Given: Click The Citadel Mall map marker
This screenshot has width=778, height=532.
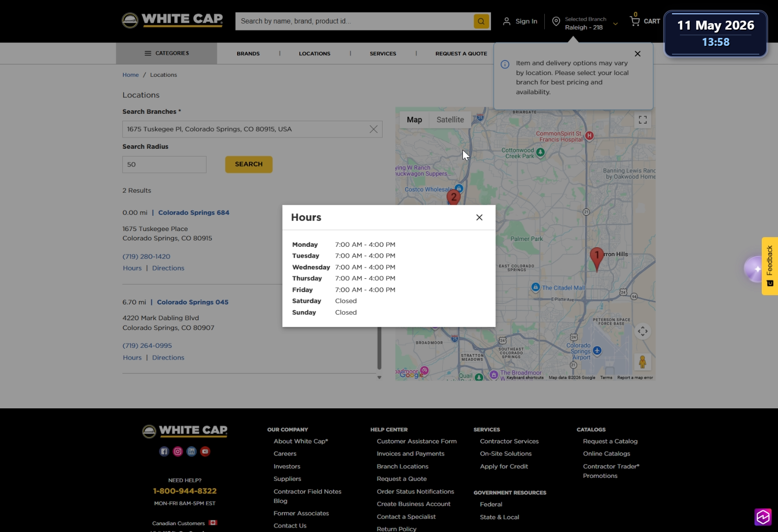Looking at the screenshot, I should (535, 287).
